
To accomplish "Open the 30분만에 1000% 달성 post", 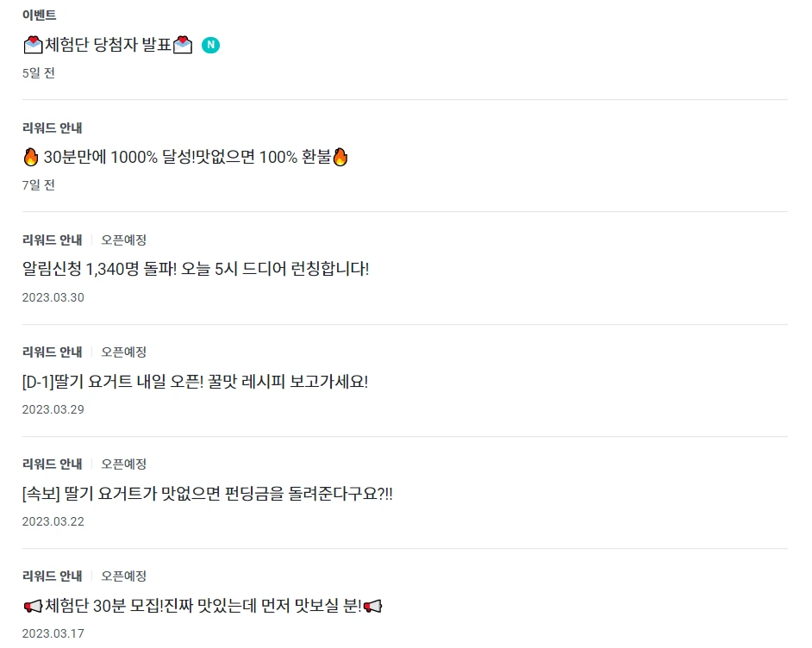I will 185,157.
